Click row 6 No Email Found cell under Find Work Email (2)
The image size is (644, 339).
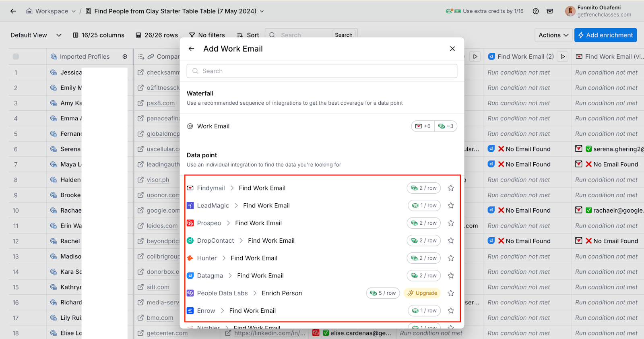tap(527, 149)
